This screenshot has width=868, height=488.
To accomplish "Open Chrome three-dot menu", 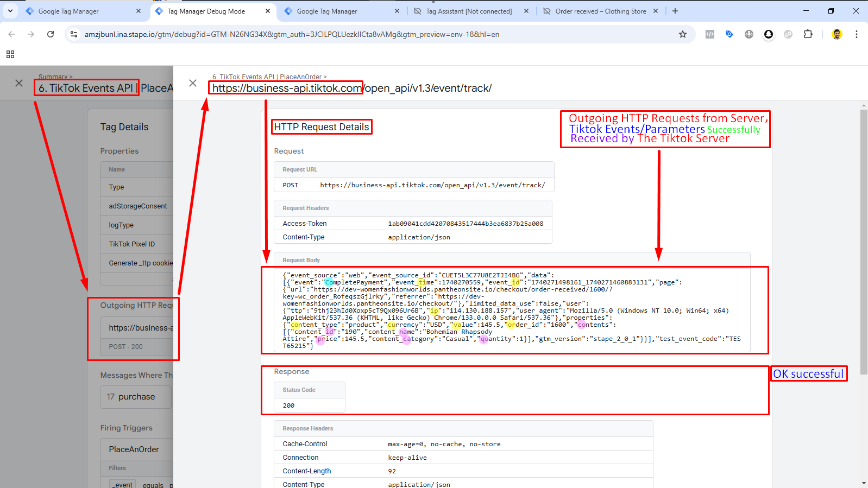I will [x=857, y=34].
